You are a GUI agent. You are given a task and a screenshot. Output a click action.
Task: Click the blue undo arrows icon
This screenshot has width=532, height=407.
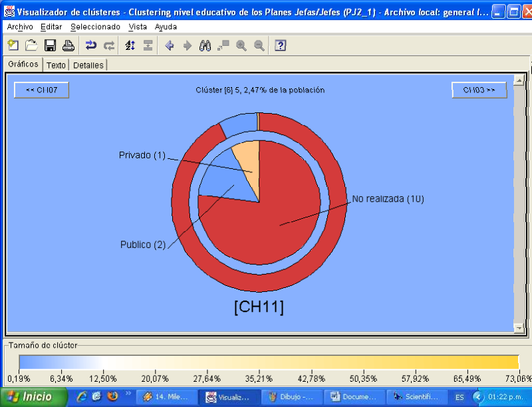[91, 45]
